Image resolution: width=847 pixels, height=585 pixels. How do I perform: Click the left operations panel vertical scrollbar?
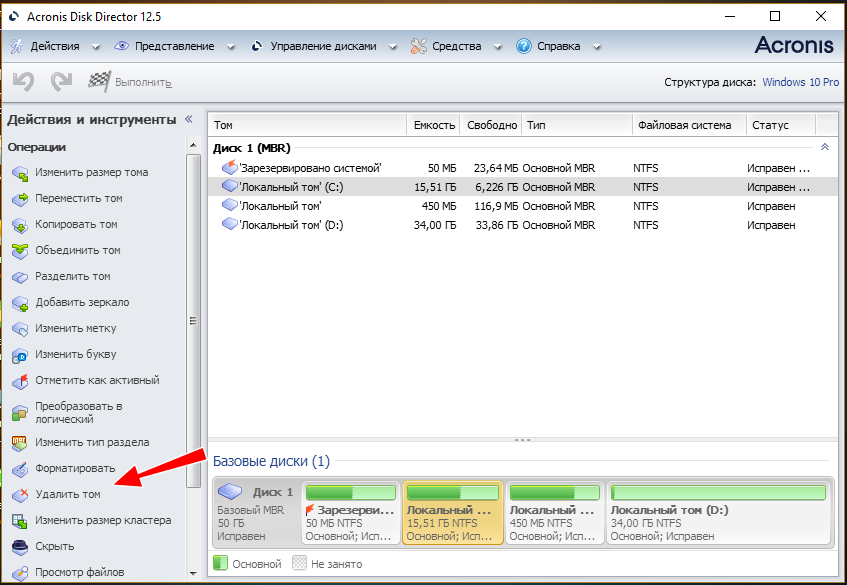point(193,321)
